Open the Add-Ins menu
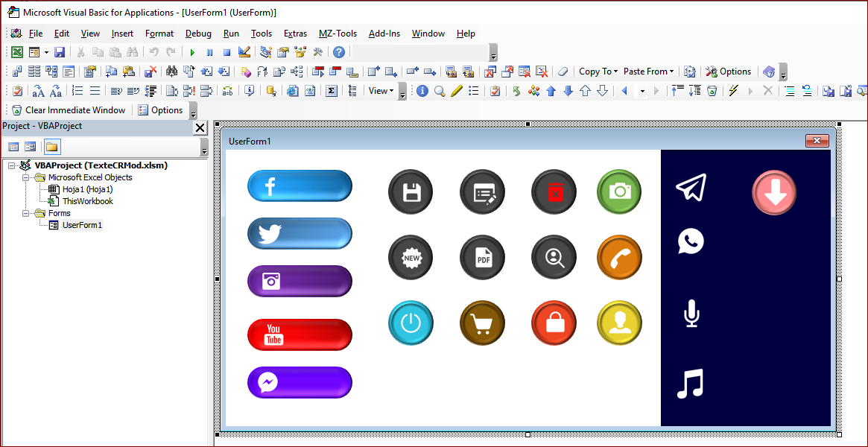The width and height of the screenshot is (868, 447). [x=384, y=34]
